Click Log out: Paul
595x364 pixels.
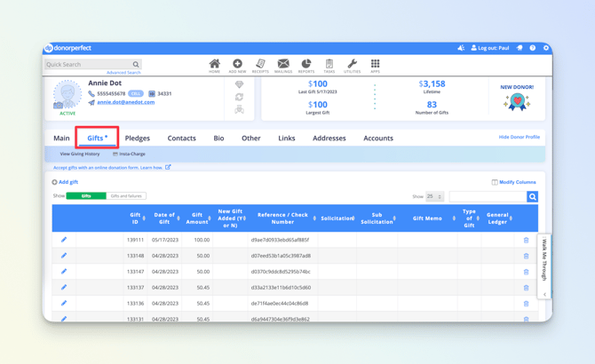[x=490, y=48]
